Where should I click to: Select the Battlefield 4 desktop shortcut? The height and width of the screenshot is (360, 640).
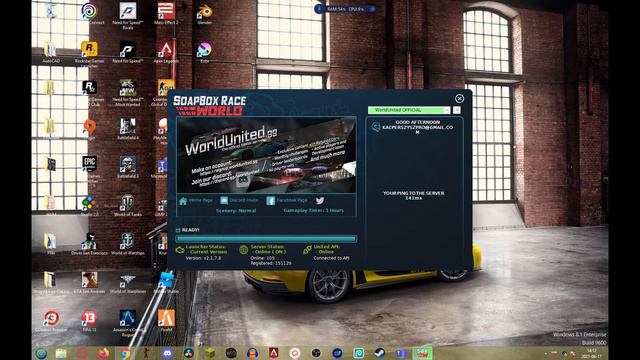128,129
